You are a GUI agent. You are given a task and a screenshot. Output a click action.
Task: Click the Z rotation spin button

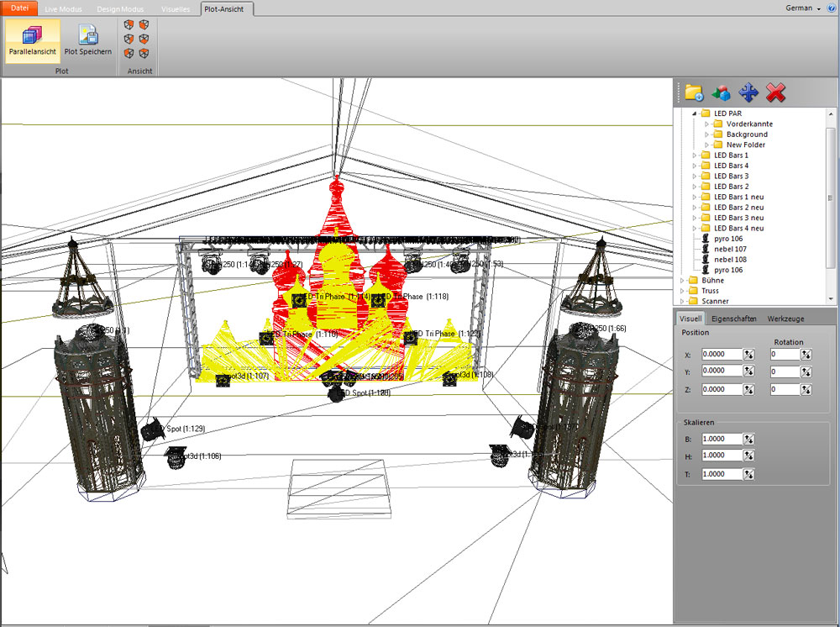point(806,390)
